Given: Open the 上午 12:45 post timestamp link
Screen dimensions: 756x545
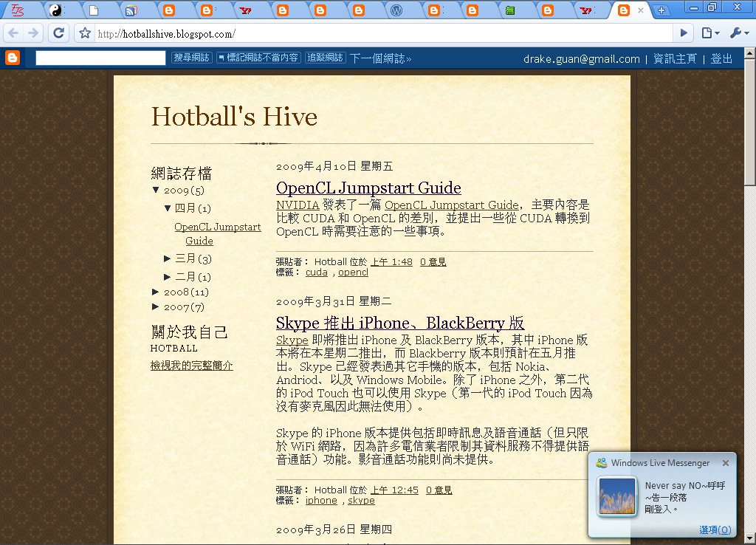Looking at the screenshot, I should [x=394, y=490].
